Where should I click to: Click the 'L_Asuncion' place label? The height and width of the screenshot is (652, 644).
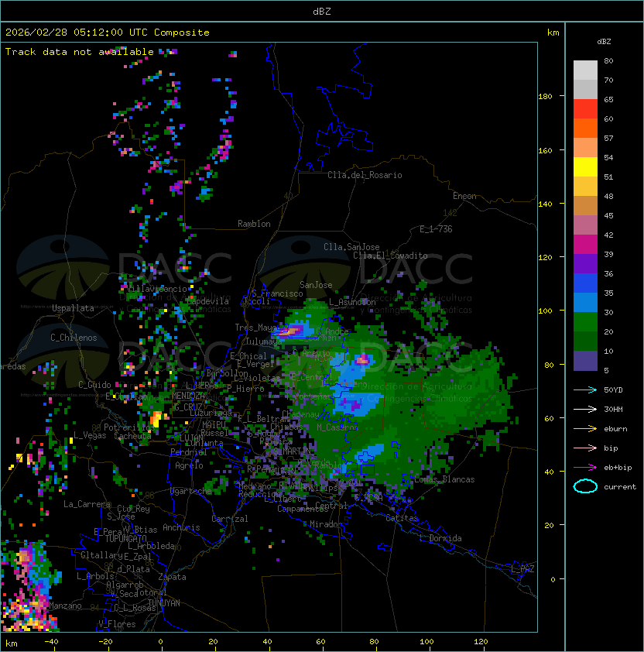click(352, 302)
